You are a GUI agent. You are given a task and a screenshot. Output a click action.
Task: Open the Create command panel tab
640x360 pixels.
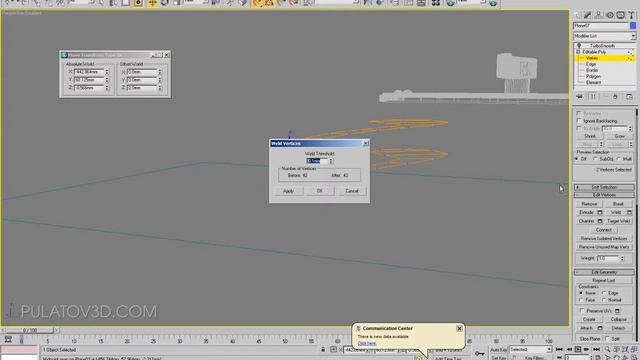pos(577,15)
